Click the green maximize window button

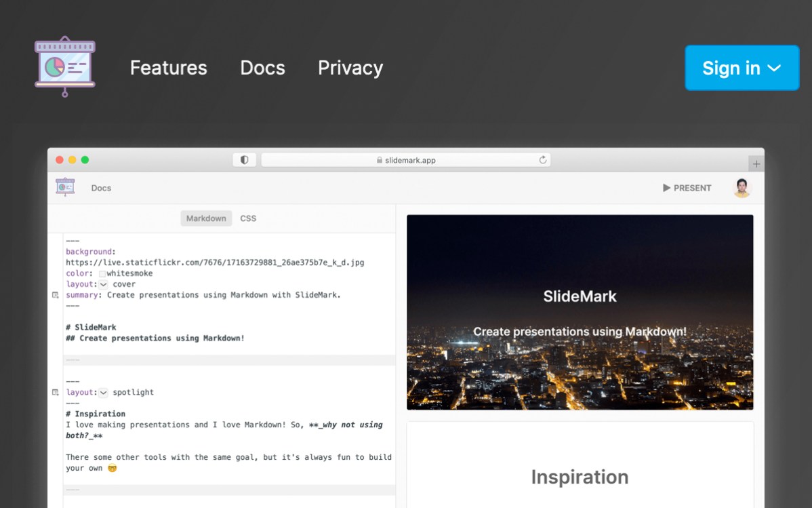85,159
